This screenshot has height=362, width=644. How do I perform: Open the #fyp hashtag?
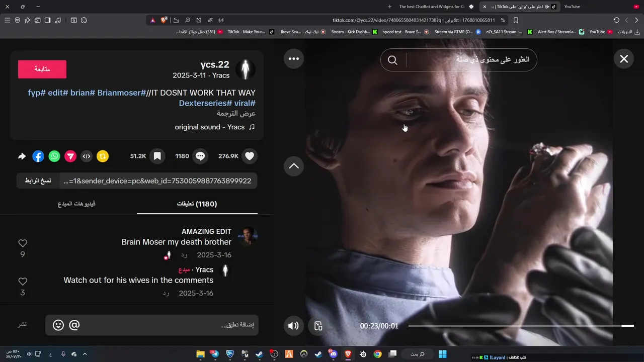37,93
